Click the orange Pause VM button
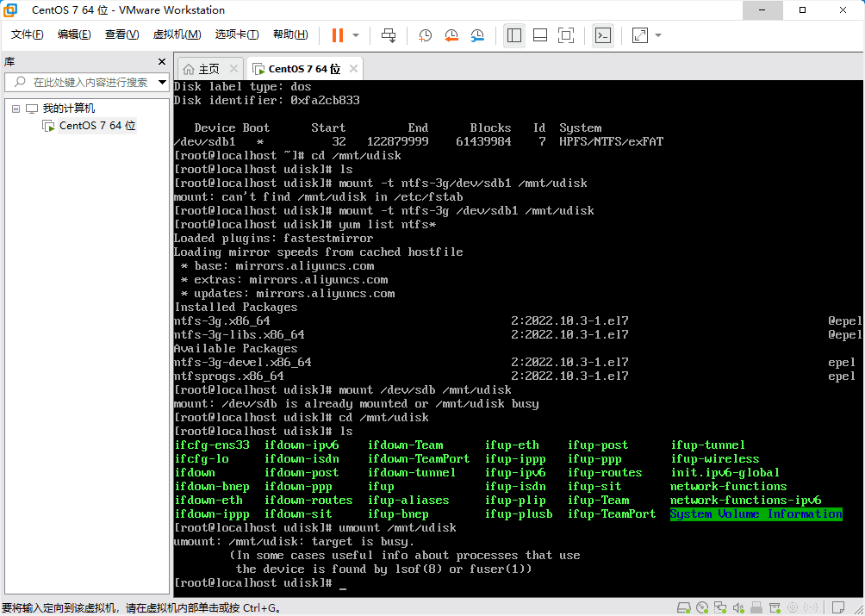 (337, 35)
